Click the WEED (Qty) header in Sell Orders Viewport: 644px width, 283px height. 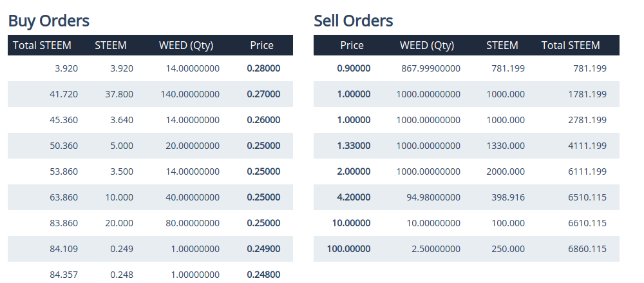(x=427, y=45)
